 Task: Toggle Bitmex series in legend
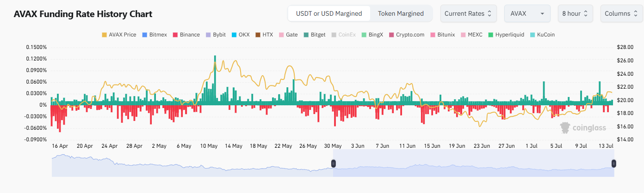point(155,35)
